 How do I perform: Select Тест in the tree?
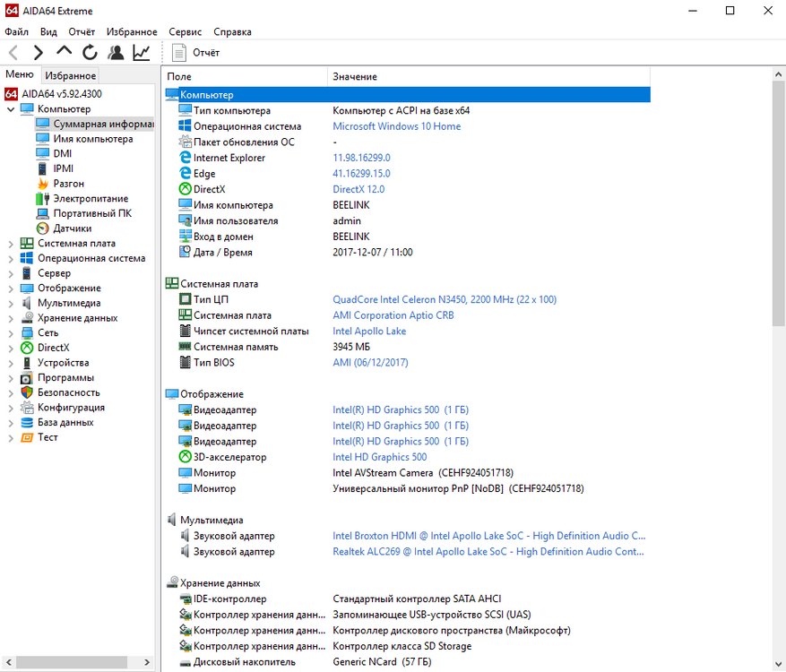click(x=48, y=437)
